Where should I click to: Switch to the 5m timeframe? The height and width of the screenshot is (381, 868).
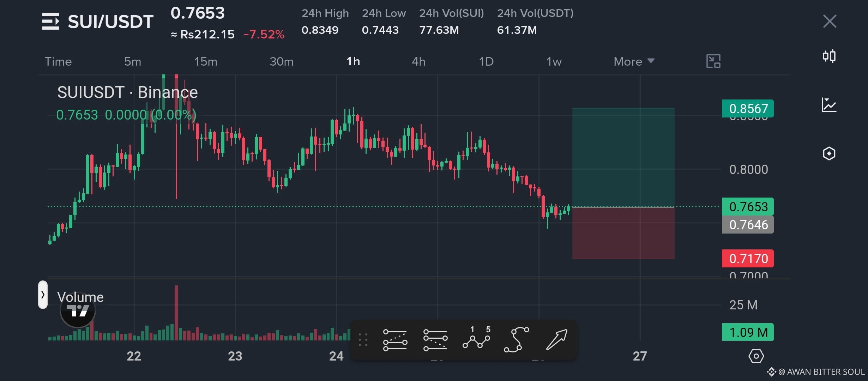coord(133,61)
